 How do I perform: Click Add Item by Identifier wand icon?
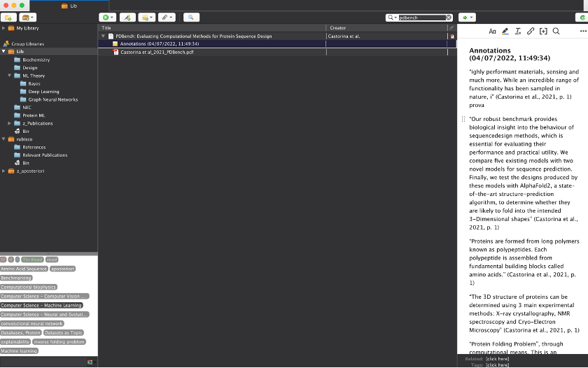pos(127,17)
